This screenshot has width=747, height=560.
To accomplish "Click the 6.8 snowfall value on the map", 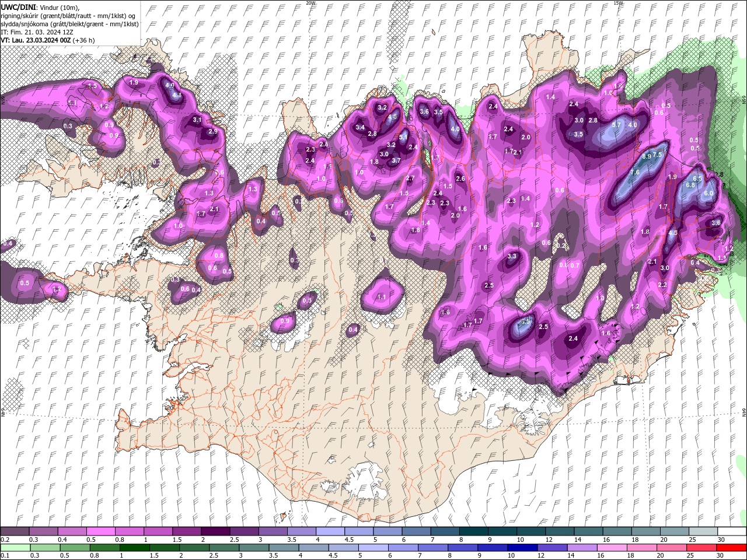I will pyautogui.click(x=690, y=185).
